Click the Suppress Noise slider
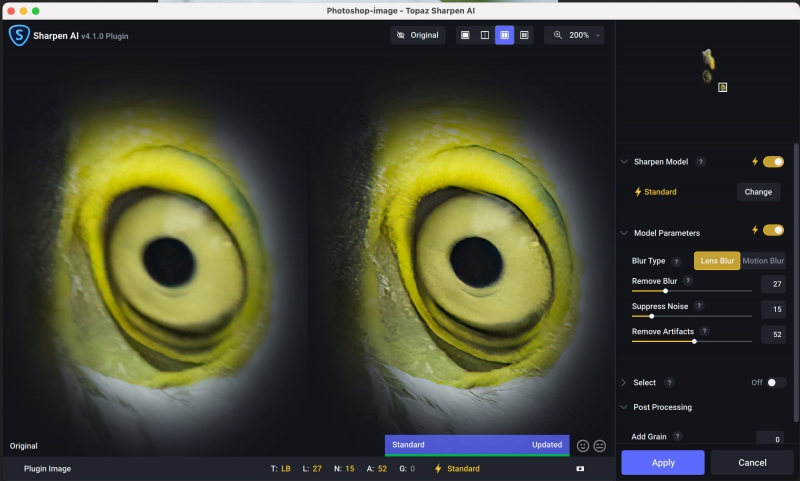Image resolution: width=800 pixels, height=481 pixels. 691,316
